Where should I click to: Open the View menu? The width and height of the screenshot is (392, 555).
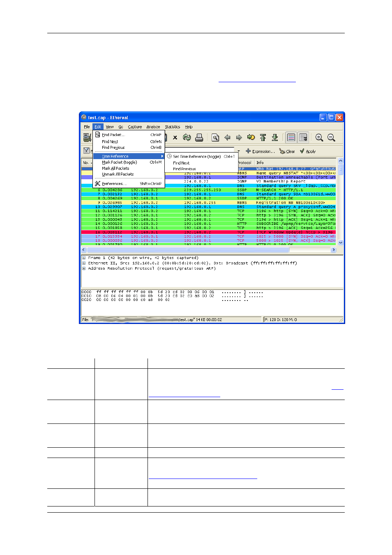click(109, 127)
